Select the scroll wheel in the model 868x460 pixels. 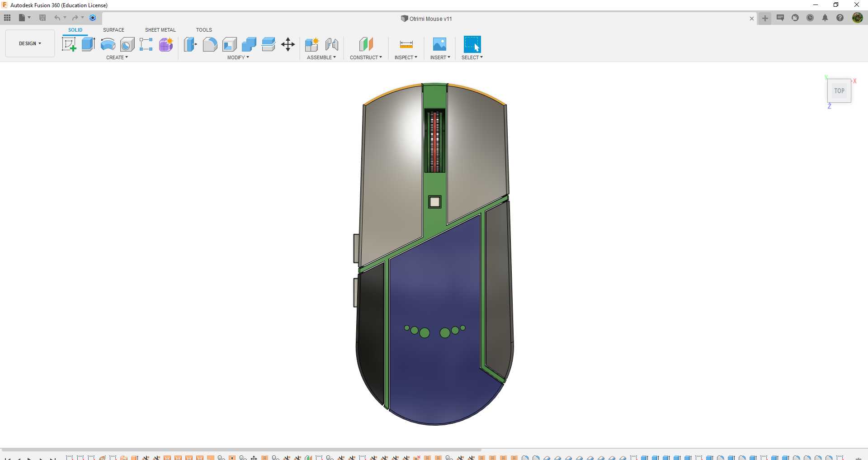point(434,142)
